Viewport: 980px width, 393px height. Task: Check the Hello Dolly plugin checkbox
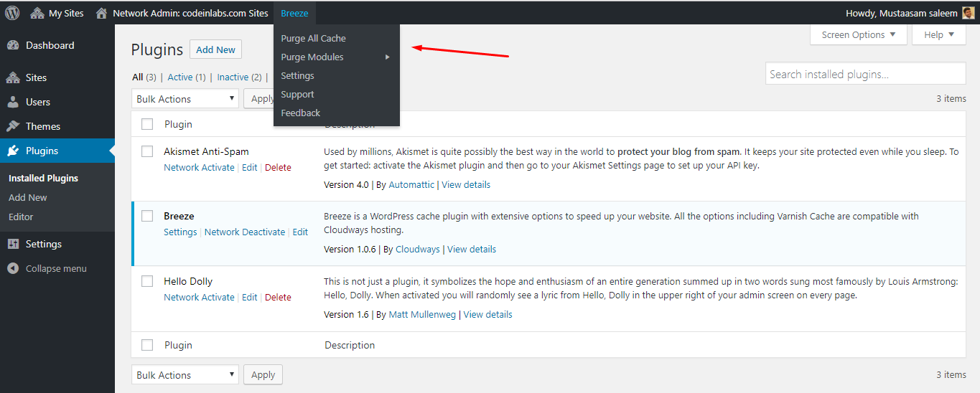click(147, 281)
